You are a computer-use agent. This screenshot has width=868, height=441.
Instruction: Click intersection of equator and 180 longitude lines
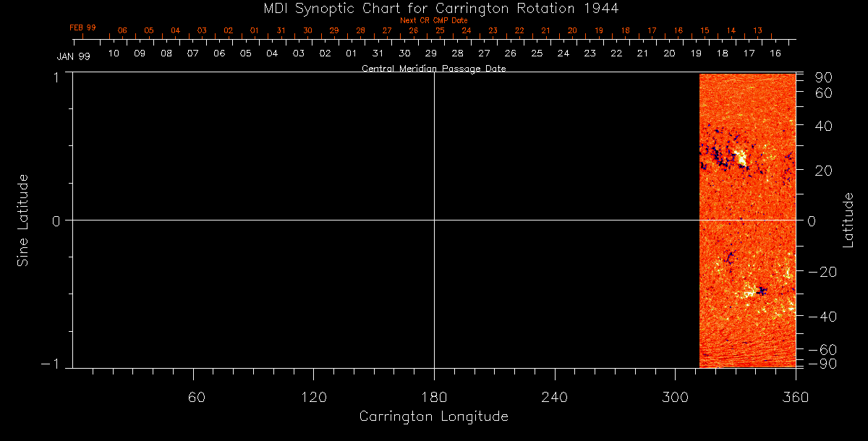(434, 220)
